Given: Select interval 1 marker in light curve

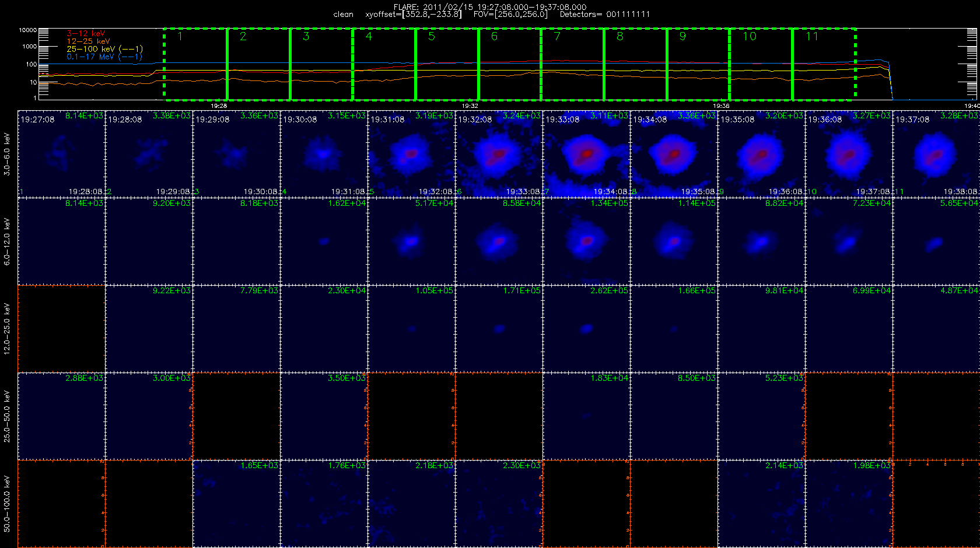Looking at the screenshot, I should (180, 37).
